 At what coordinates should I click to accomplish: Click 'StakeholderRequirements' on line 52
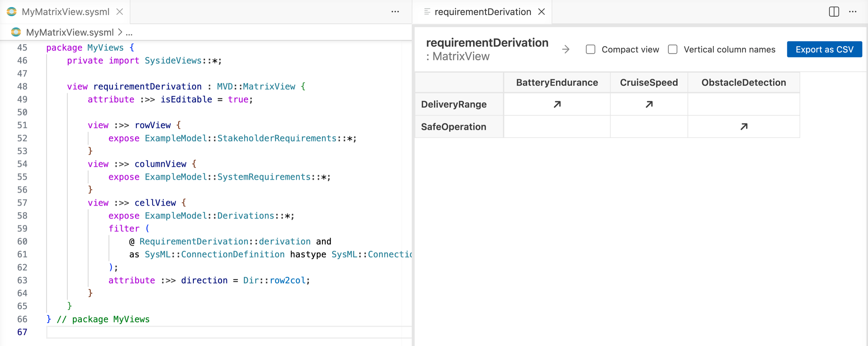click(x=277, y=138)
